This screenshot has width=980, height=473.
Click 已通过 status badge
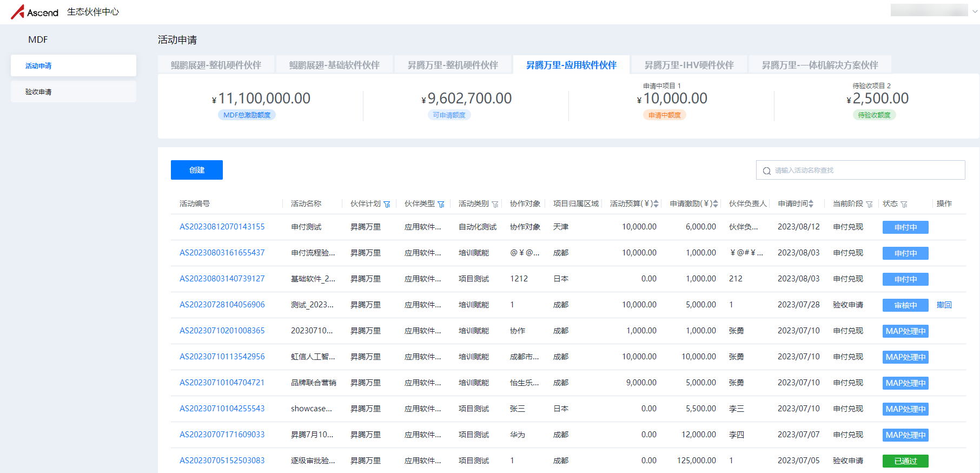[x=905, y=461]
